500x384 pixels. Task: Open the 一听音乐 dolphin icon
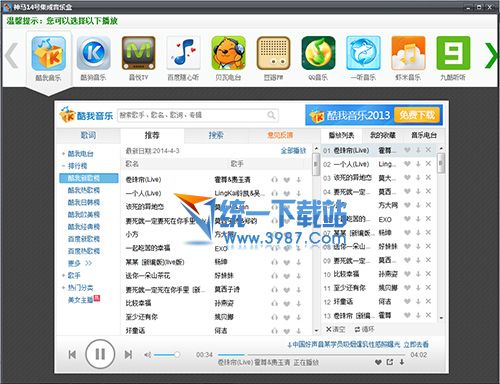pyautogui.click(x=363, y=53)
